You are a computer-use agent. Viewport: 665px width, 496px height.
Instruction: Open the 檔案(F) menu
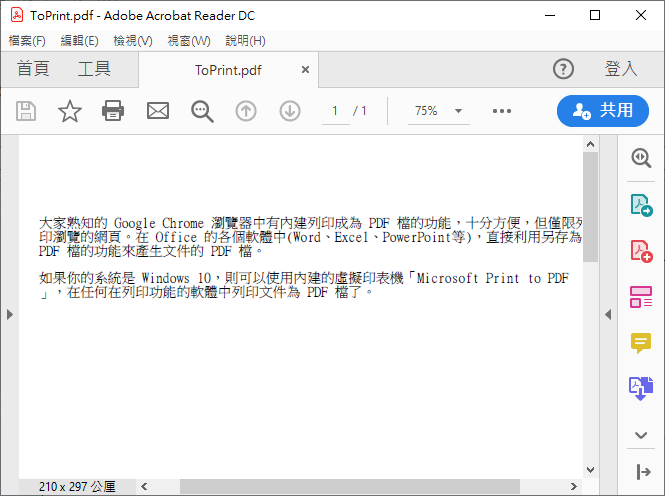[27, 41]
